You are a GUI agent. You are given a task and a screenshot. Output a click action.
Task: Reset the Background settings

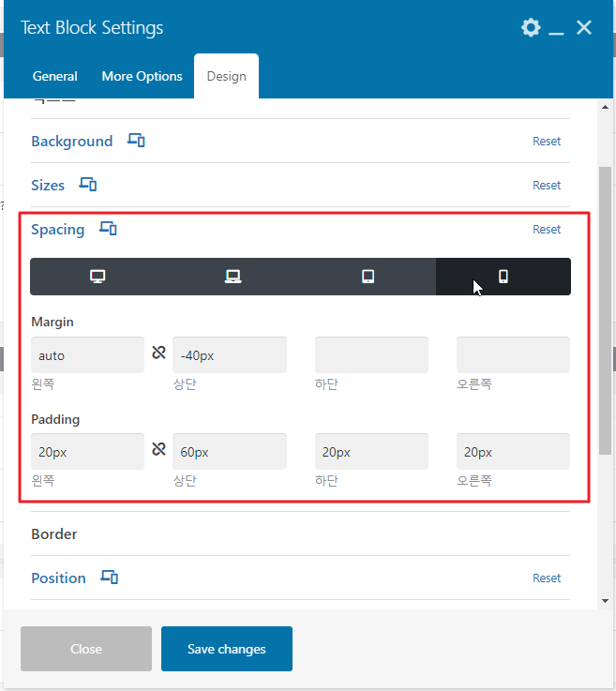point(547,141)
